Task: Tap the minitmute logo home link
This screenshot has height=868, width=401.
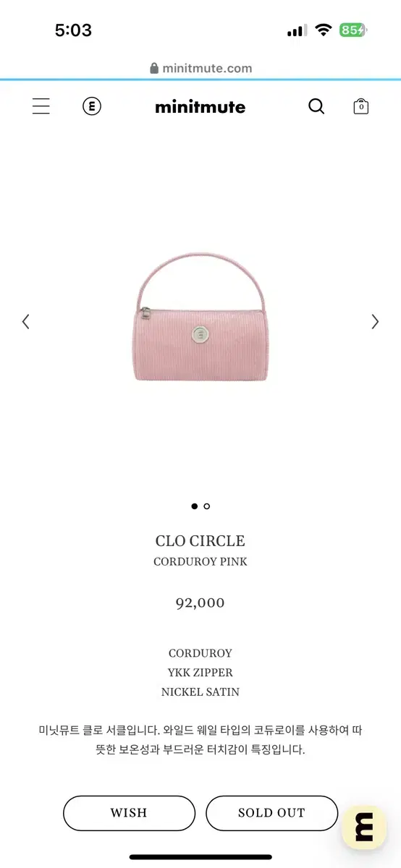Action: pos(200,107)
